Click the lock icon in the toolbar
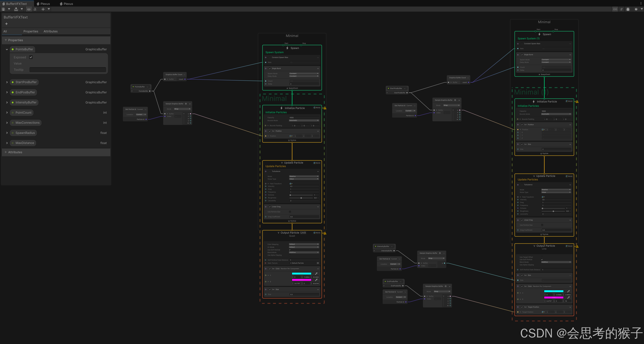 coord(35,9)
